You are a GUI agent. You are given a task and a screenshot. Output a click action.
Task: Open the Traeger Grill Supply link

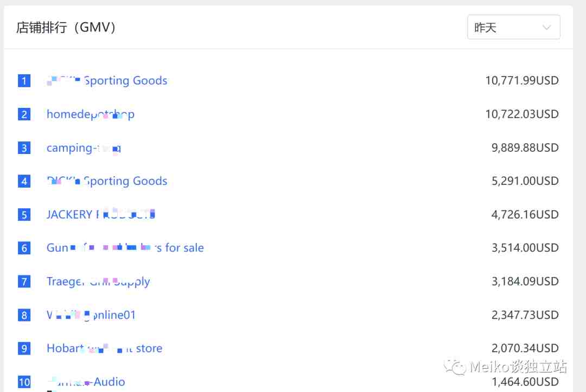pos(98,281)
